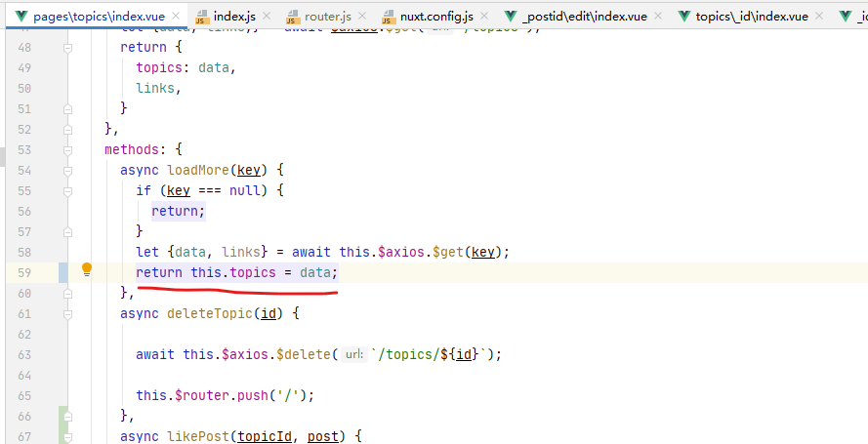
Task: Click 'null' in the if condition
Action: (x=245, y=190)
